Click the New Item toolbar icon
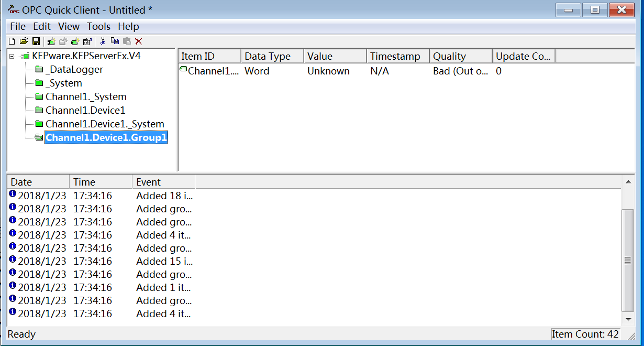 point(75,41)
